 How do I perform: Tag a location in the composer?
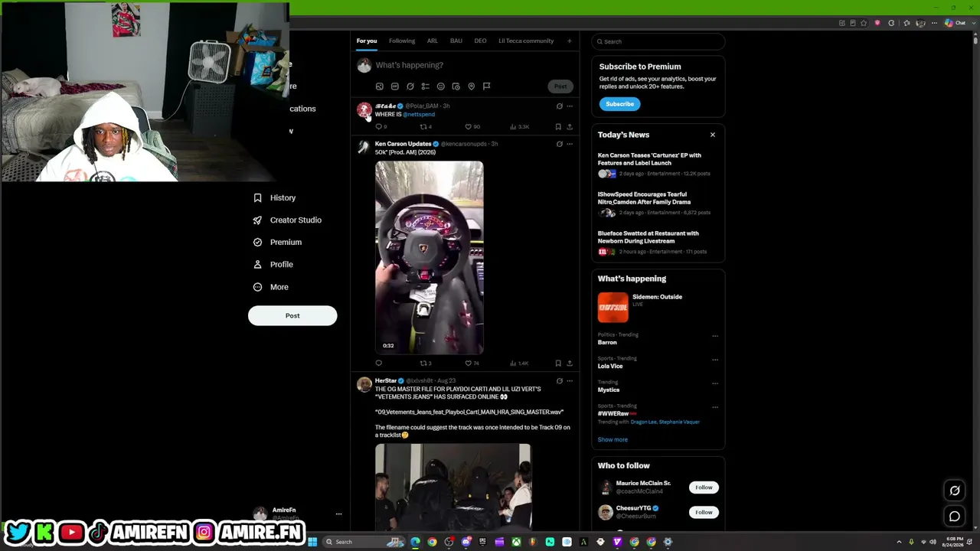coord(471,86)
